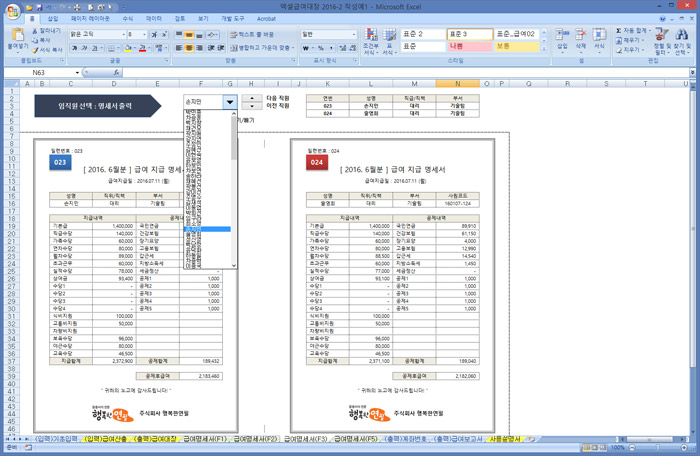
Task: Click Sort and Filter (정렬 및 필터)
Action: click(x=662, y=41)
